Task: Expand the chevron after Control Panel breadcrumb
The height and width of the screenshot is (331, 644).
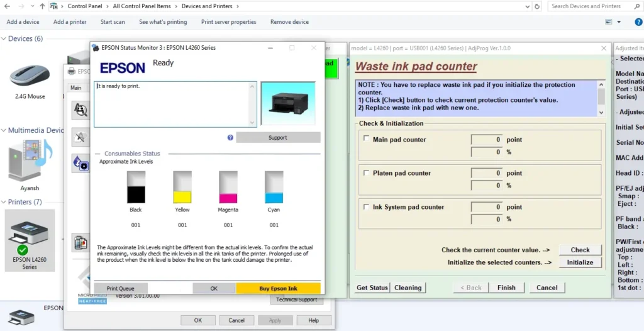Action: [x=107, y=6]
